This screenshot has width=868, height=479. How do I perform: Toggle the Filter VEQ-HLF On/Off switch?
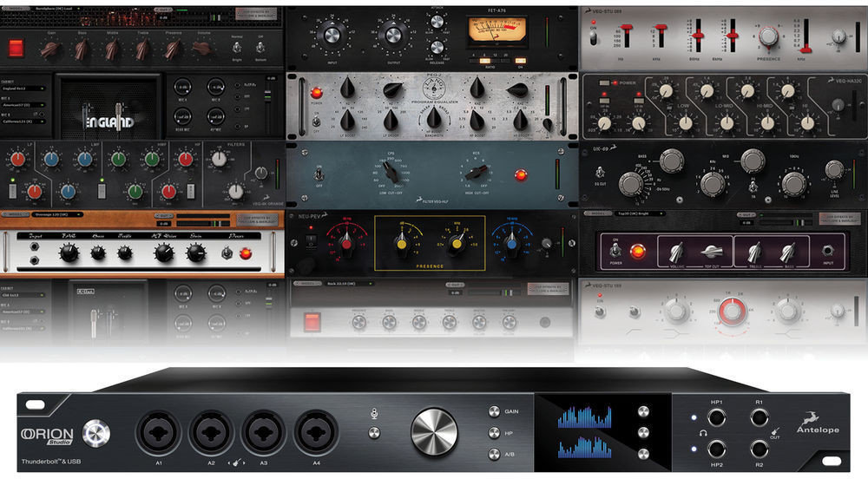[319, 175]
